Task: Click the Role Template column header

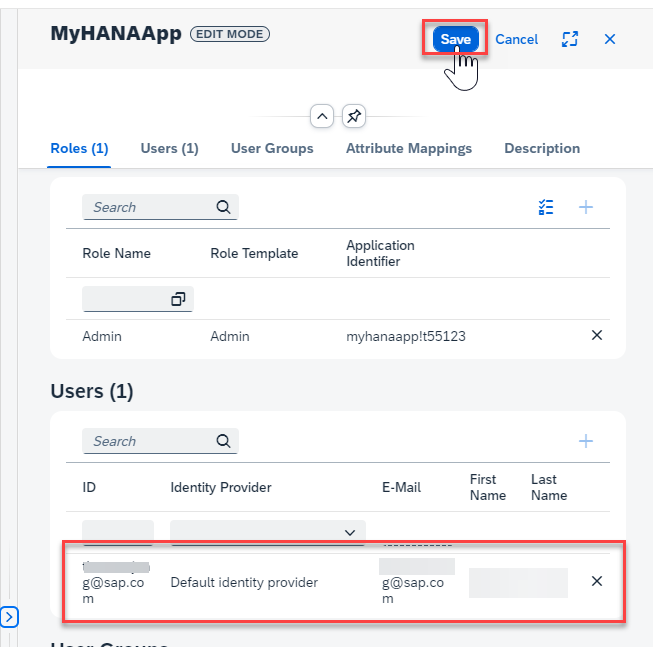Action: [x=254, y=253]
